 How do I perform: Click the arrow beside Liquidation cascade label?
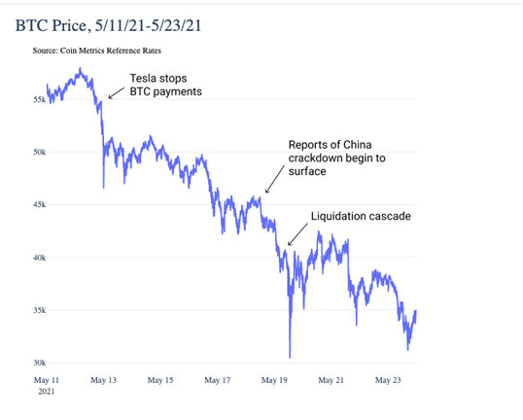pyautogui.click(x=297, y=234)
